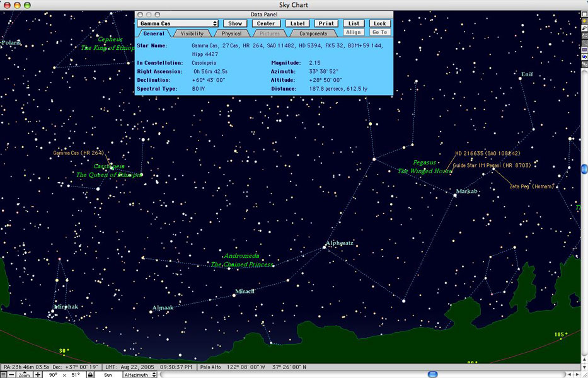This screenshot has height=378, width=588.
Task: Click the horizontal scroll left arrow
Action: coord(570,374)
